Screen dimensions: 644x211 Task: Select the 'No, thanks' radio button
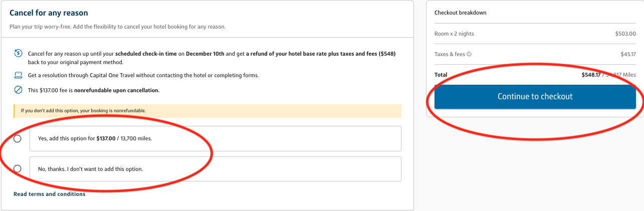[18, 169]
